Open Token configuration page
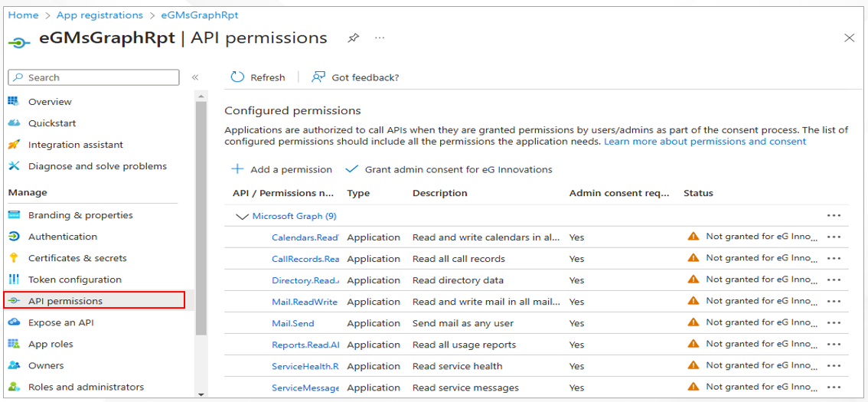The height and width of the screenshot is (402, 868). pos(75,279)
